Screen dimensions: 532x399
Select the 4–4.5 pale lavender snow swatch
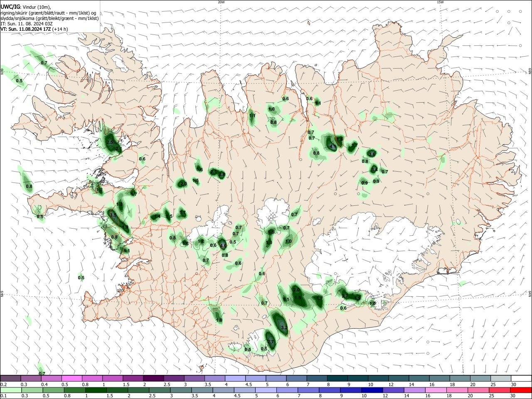coord(235,379)
